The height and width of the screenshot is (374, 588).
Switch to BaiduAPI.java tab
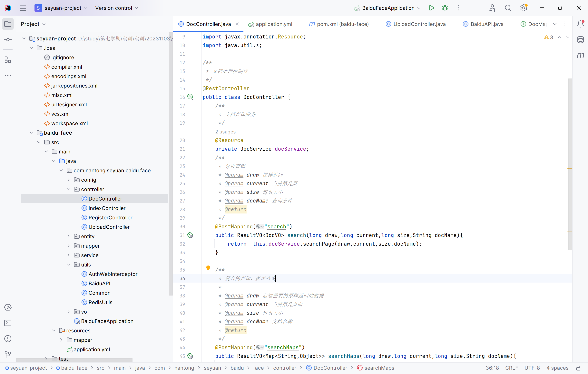click(x=483, y=24)
